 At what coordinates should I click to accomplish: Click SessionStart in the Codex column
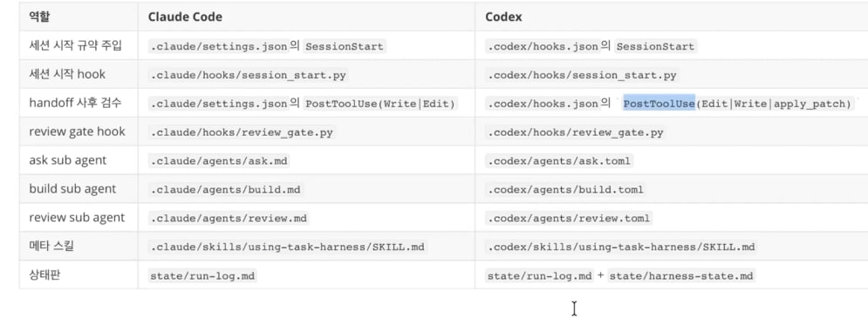pyautogui.click(x=655, y=46)
